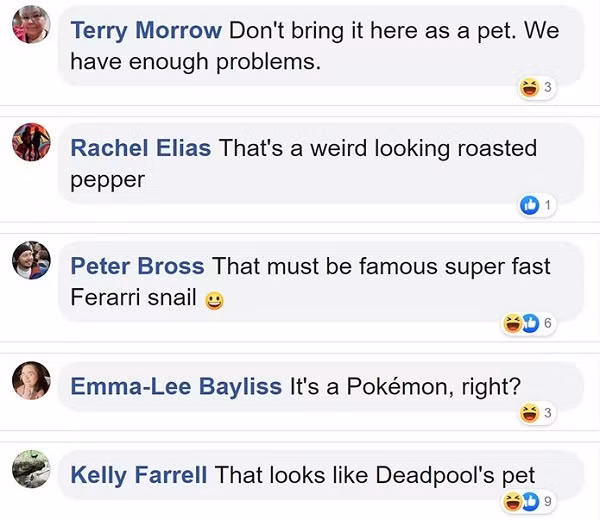This screenshot has height=520, width=600.
Task: Open Terry Morrow's profile name link
Action: 146,30
